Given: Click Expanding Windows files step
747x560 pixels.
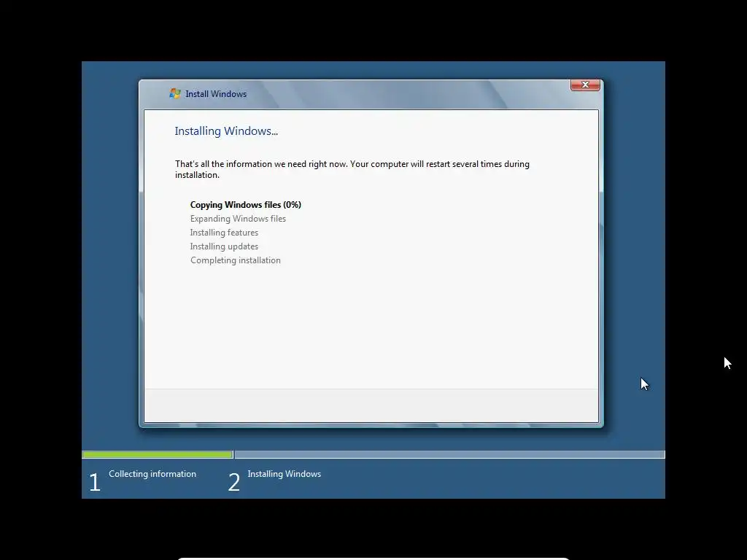Looking at the screenshot, I should point(239,219).
